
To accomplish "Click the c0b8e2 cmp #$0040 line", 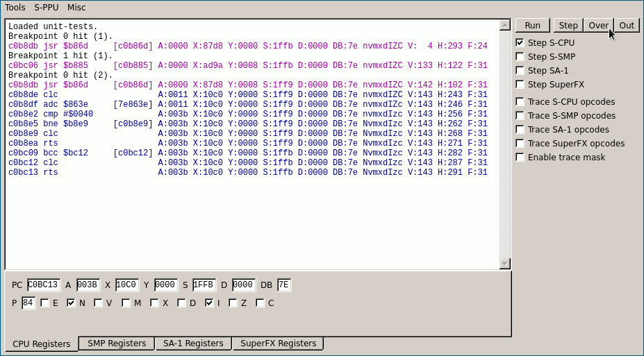I will [x=247, y=114].
